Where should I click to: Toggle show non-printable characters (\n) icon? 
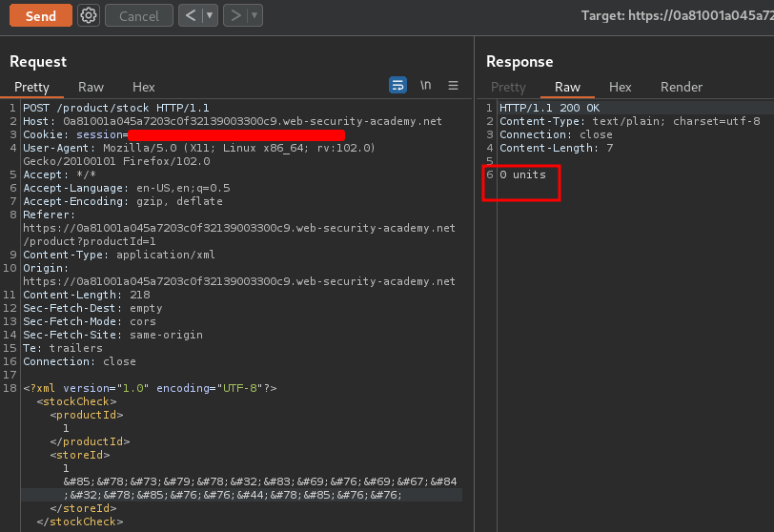[x=425, y=85]
